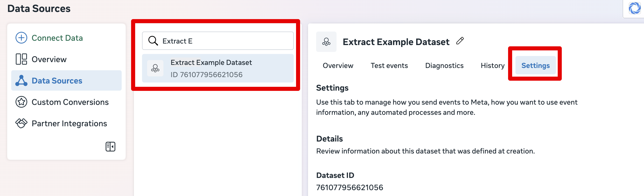Open the Diagnostics tab
The image size is (644, 196).
click(x=444, y=65)
